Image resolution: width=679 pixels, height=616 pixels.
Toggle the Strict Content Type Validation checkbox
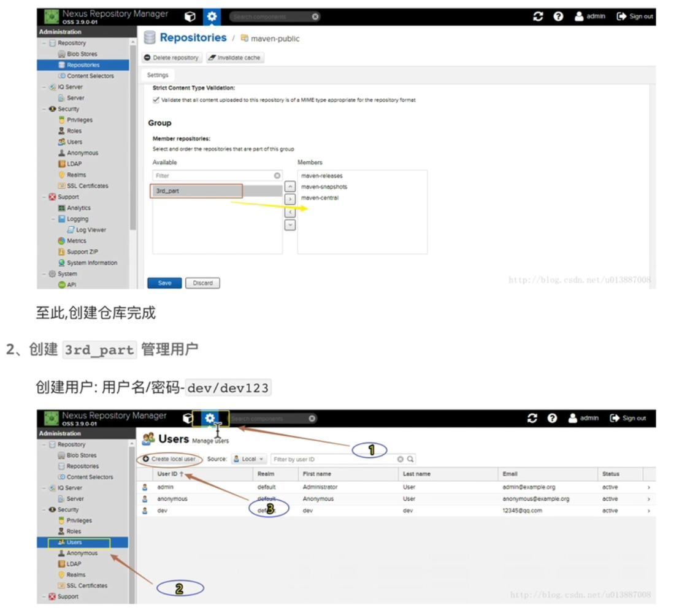[x=156, y=100]
